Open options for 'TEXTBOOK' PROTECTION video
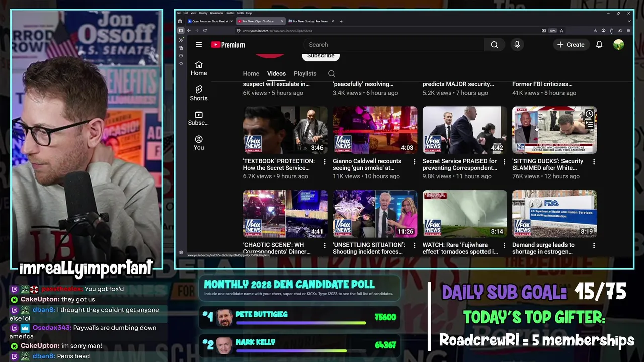This screenshot has height=362, width=644. [x=324, y=162]
